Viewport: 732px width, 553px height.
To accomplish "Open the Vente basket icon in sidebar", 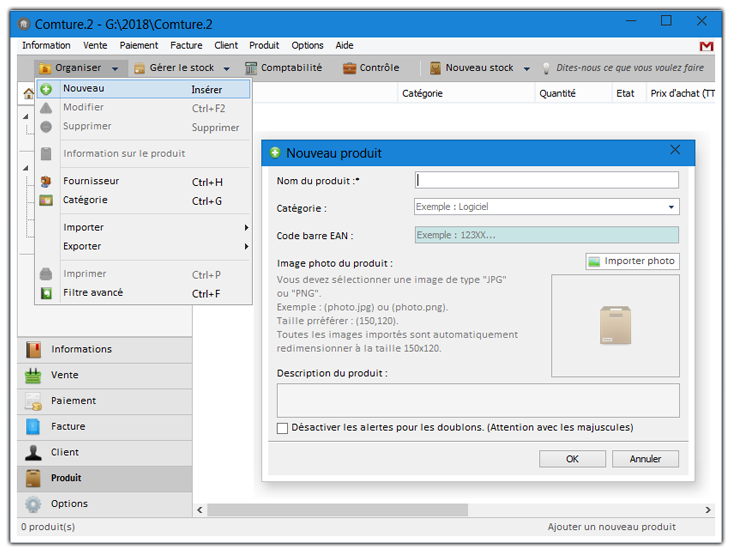I will (x=34, y=375).
